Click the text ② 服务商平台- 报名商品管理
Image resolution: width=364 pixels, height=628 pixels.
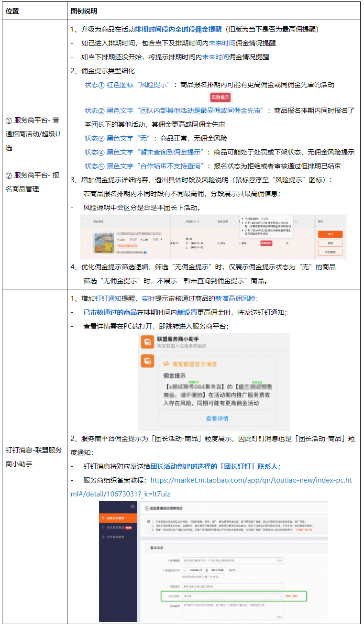coord(33,182)
